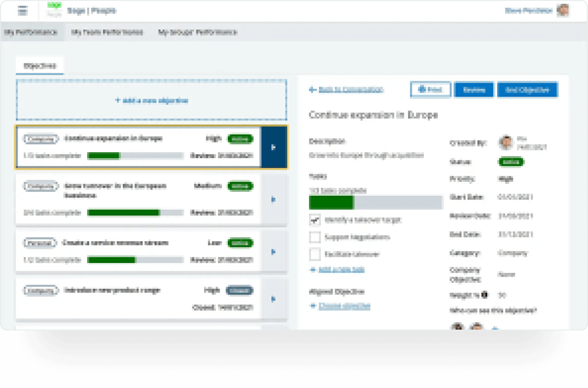Switch to My Team's Performance tab
Viewport: 588px width, 388px height.
108,32
